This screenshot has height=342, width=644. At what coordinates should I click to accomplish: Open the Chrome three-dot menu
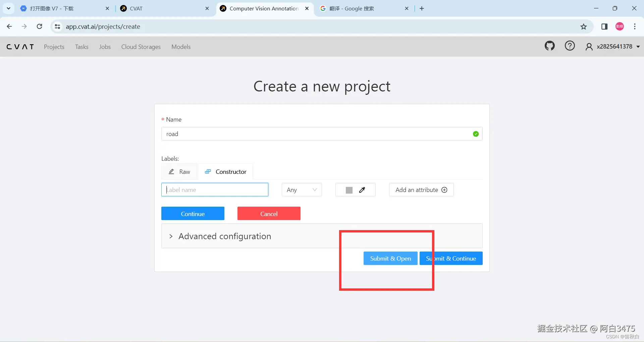click(635, 26)
